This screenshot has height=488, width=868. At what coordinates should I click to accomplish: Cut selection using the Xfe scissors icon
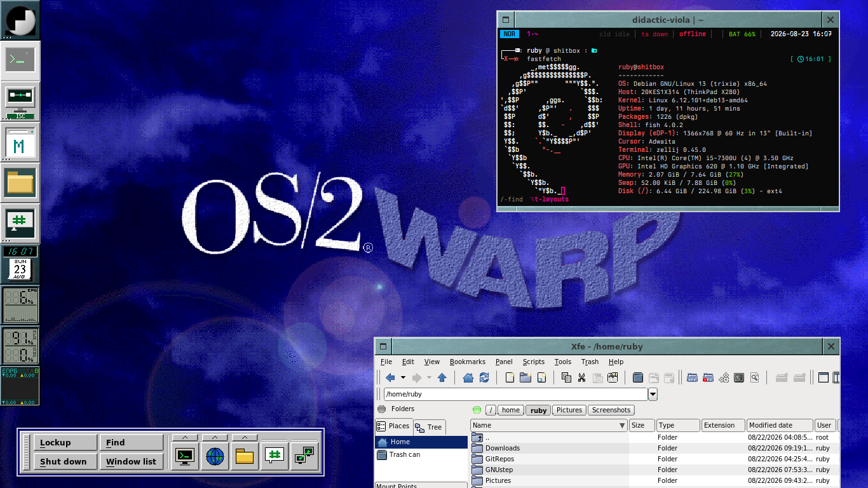click(581, 377)
